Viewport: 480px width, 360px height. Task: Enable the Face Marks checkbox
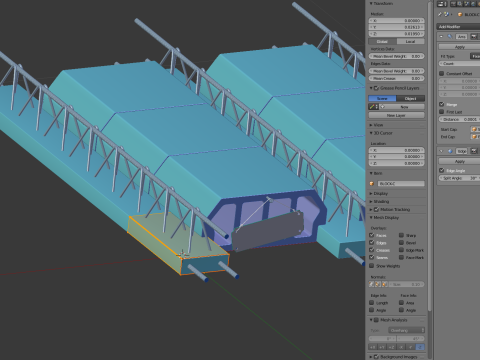(401, 257)
